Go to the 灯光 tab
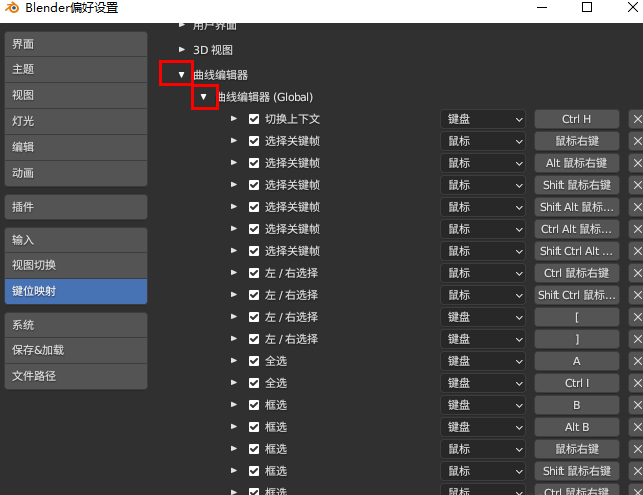The image size is (643, 495). 76,121
